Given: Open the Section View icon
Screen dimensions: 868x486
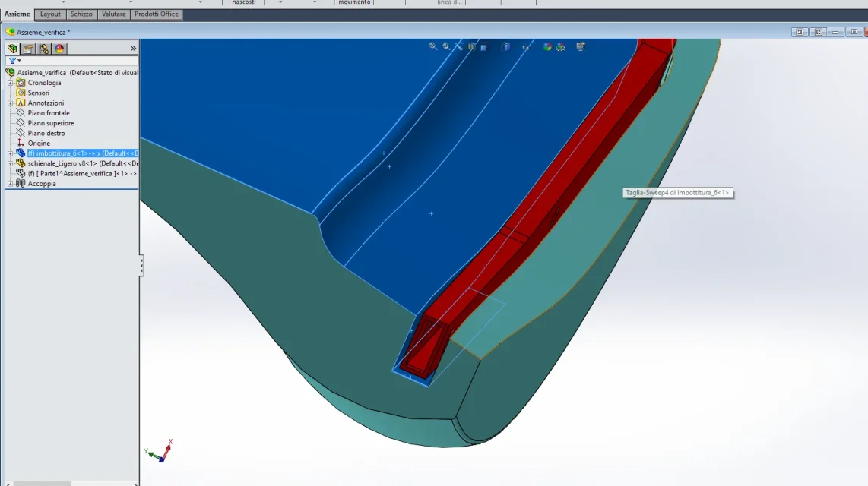Looking at the screenshot, I should 472,46.
